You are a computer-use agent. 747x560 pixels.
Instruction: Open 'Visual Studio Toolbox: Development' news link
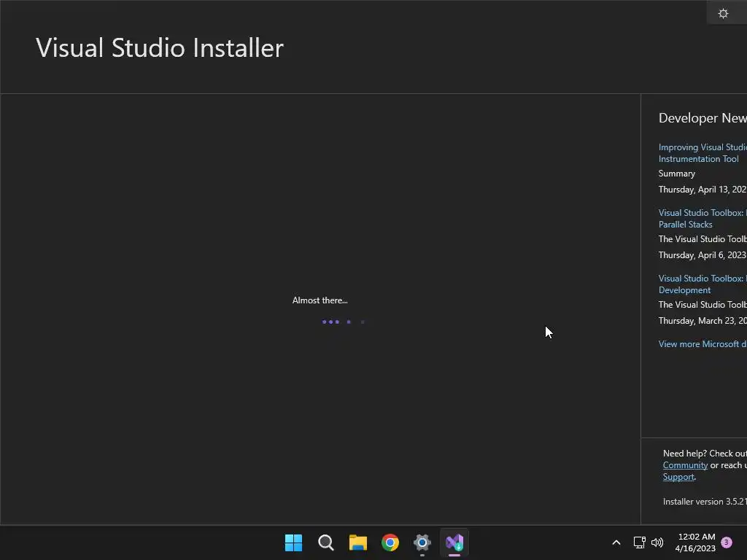point(703,284)
